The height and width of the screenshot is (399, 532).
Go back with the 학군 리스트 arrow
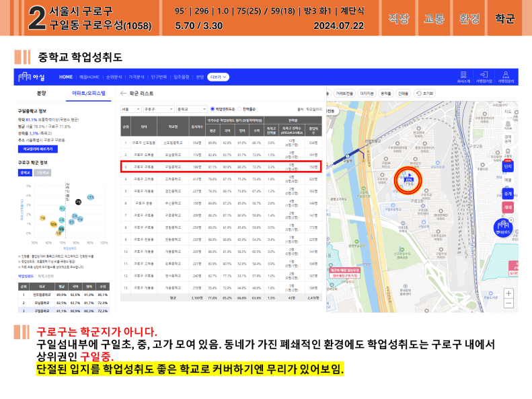[x=123, y=94]
